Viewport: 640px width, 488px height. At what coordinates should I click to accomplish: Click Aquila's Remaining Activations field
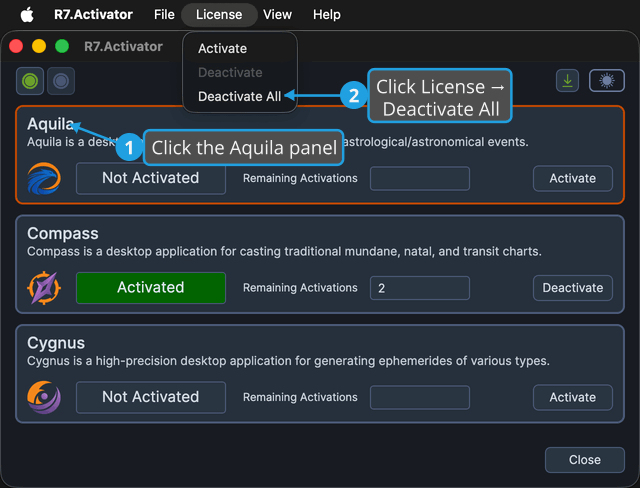(420, 178)
